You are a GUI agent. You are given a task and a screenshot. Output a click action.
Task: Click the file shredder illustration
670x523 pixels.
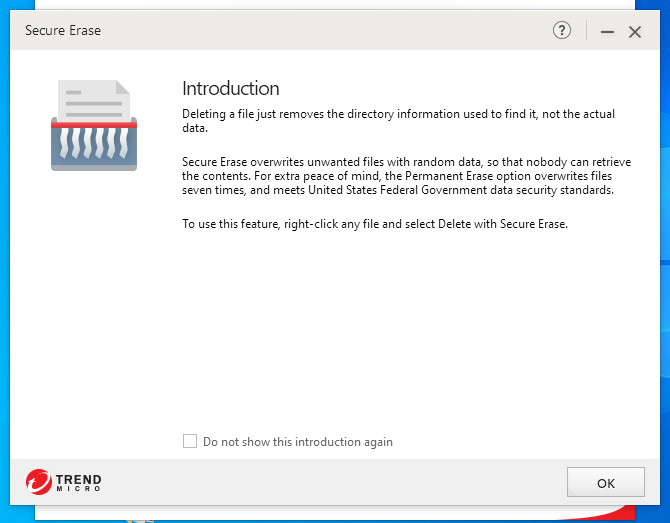[94, 125]
